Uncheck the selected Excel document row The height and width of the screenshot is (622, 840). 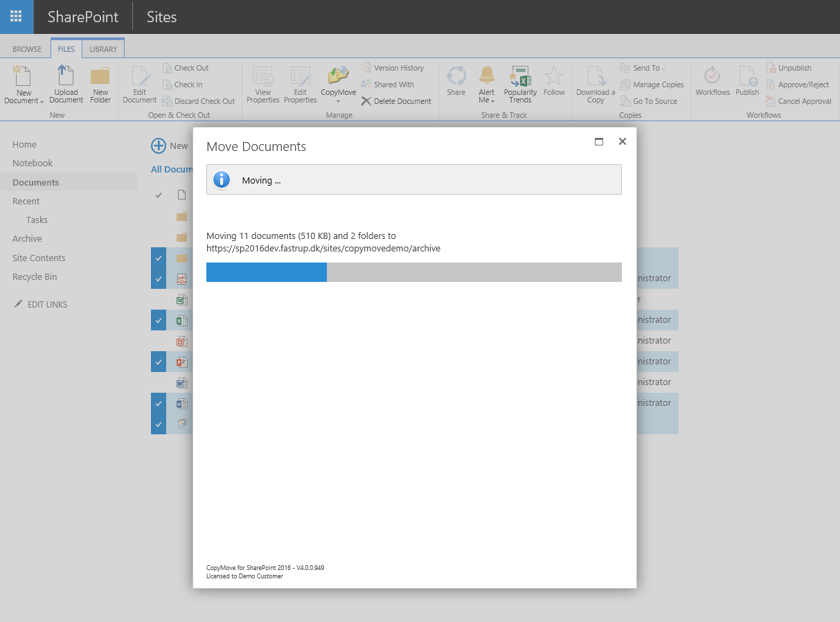[x=159, y=320]
